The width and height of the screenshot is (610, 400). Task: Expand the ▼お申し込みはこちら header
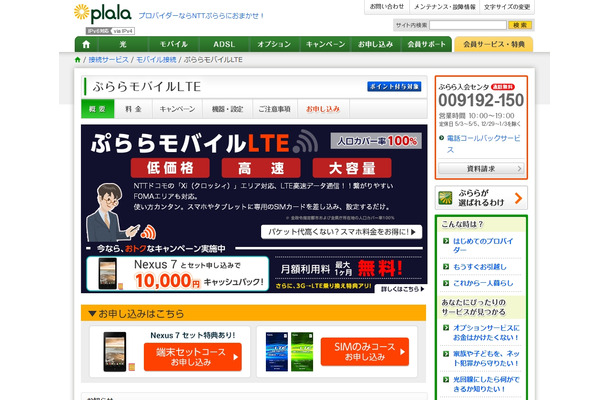pyautogui.click(x=253, y=313)
